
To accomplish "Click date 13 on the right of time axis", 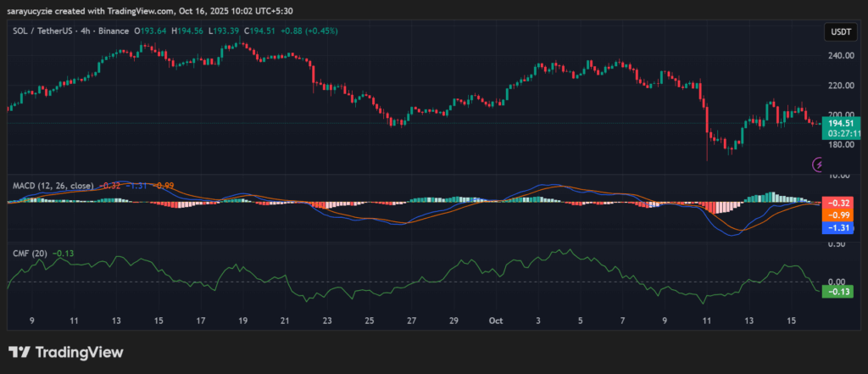I will click(x=749, y=321).
